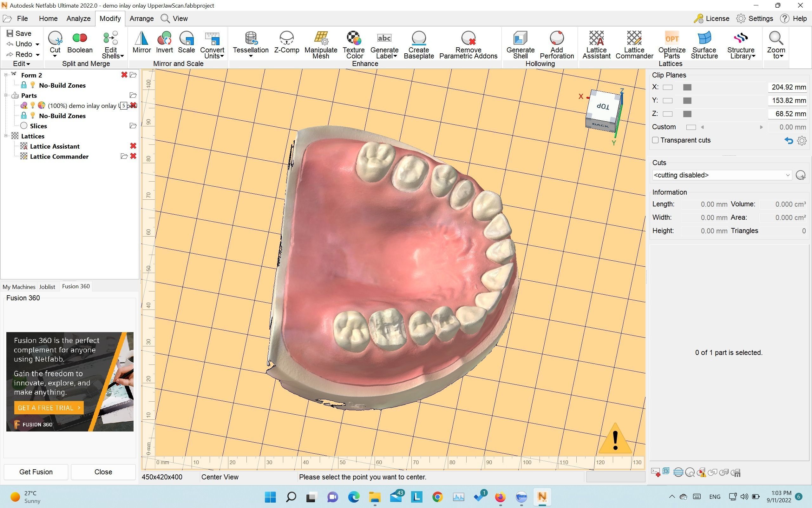Toggle the Z clip plane gray box

tap(687, 114)
